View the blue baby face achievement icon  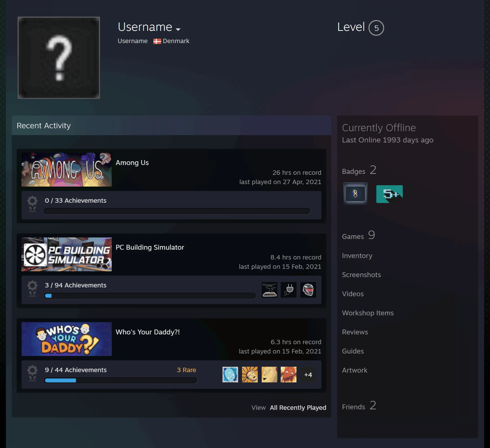pos(230,375)
